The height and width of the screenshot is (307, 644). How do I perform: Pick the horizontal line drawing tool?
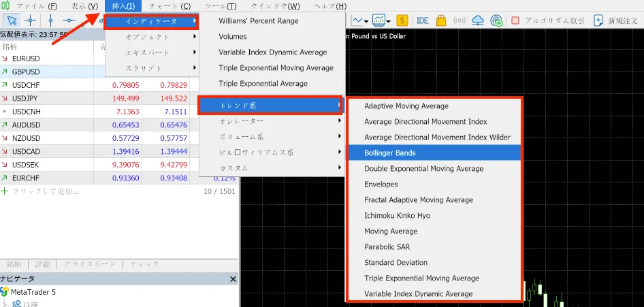click(x=69, y=20)
